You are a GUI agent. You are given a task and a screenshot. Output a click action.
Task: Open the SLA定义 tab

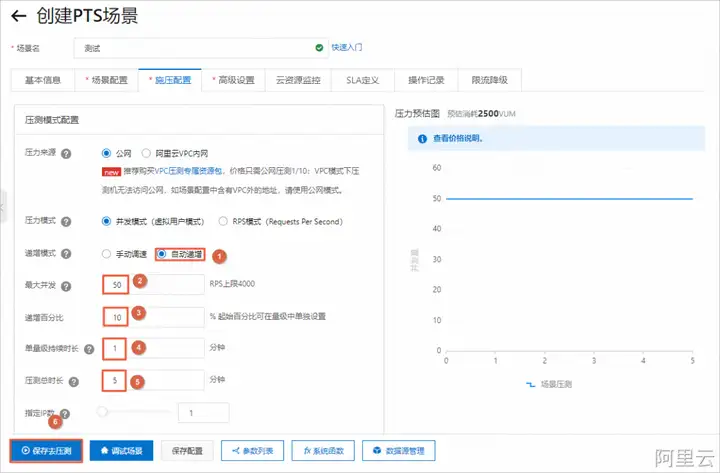(363, 80)
